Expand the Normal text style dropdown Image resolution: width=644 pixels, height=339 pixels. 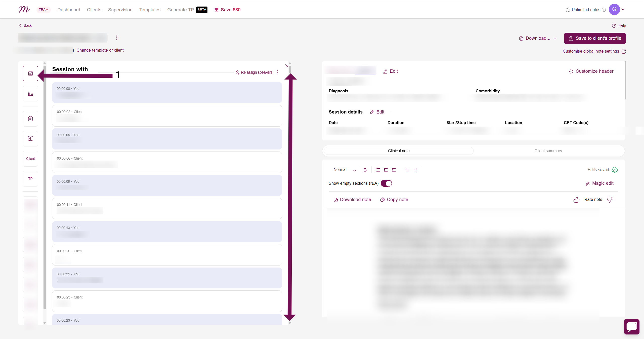pos(345,170)
